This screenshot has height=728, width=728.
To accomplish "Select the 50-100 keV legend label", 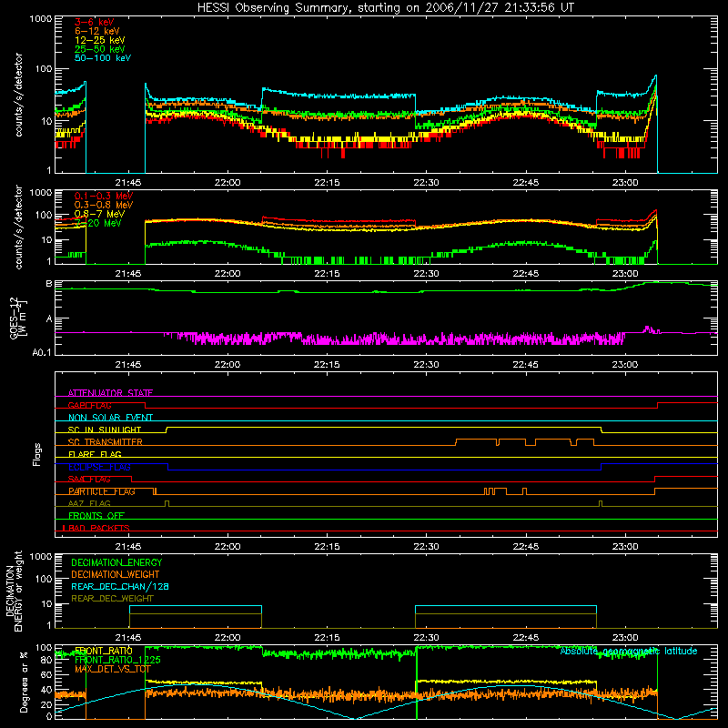I will [x=103, y=58].
